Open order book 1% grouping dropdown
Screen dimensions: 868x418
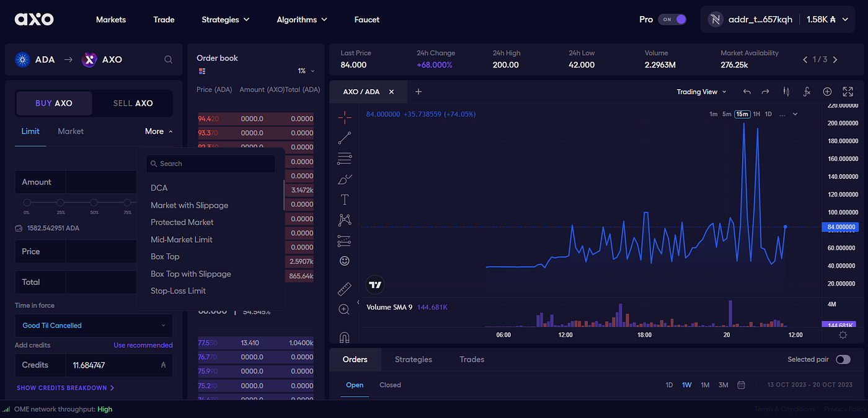tap(306, 71)
